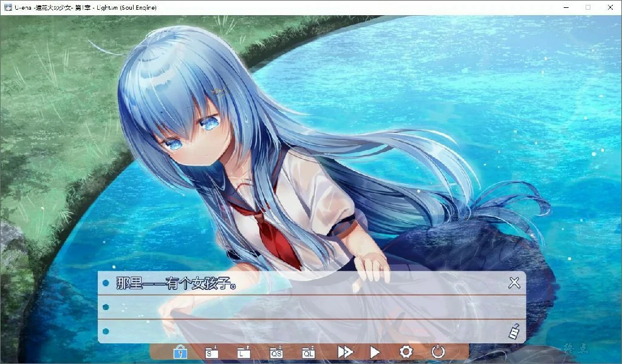622x364 pixels.
Task: Open settings with the gear icon
Action: (406, 352)
